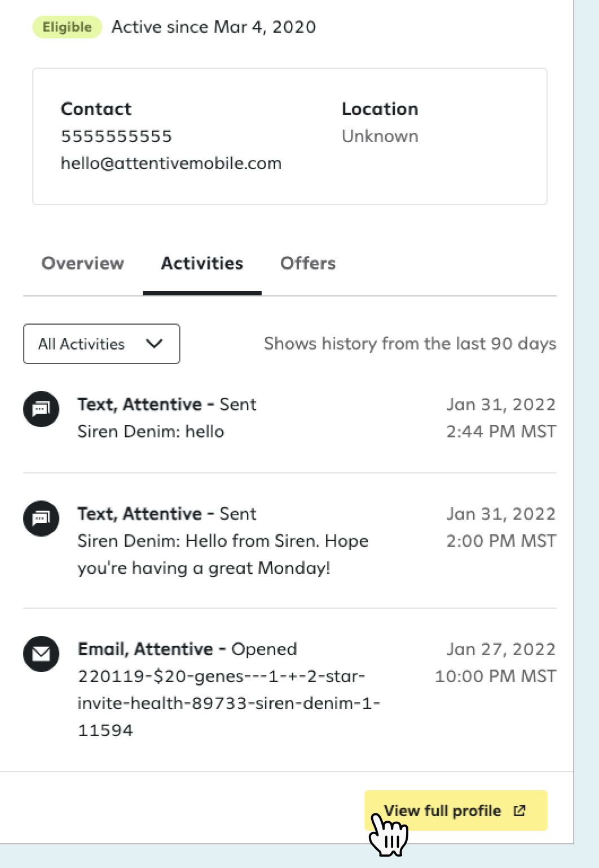Click the Eligible status badge

click(67, 27)
